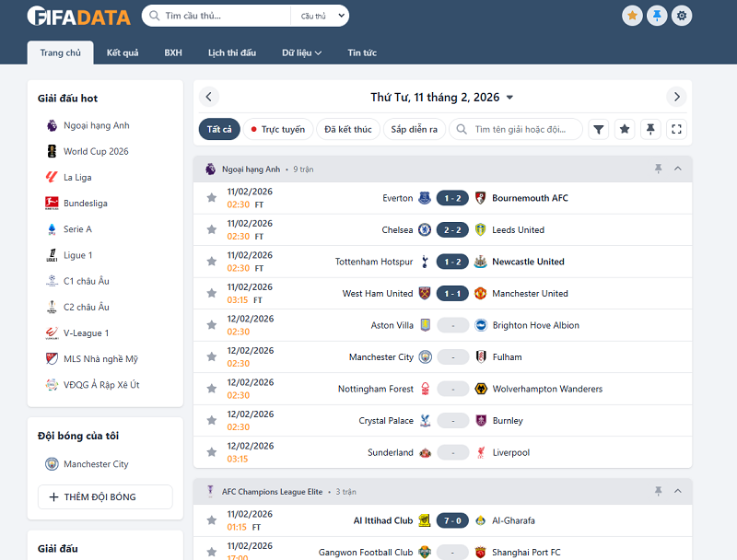Click the blue pin icon in header
Screen dimensions: 737x560
tap(657, 16)
